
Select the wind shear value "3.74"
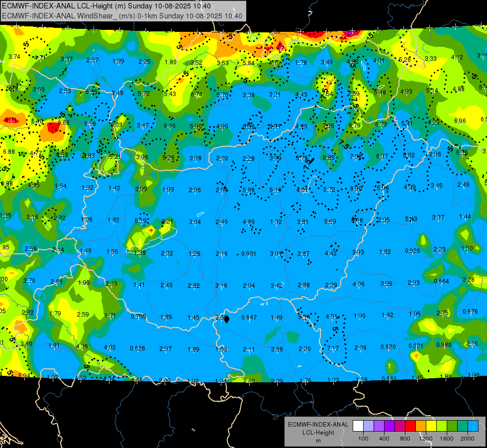coord(14,56)
